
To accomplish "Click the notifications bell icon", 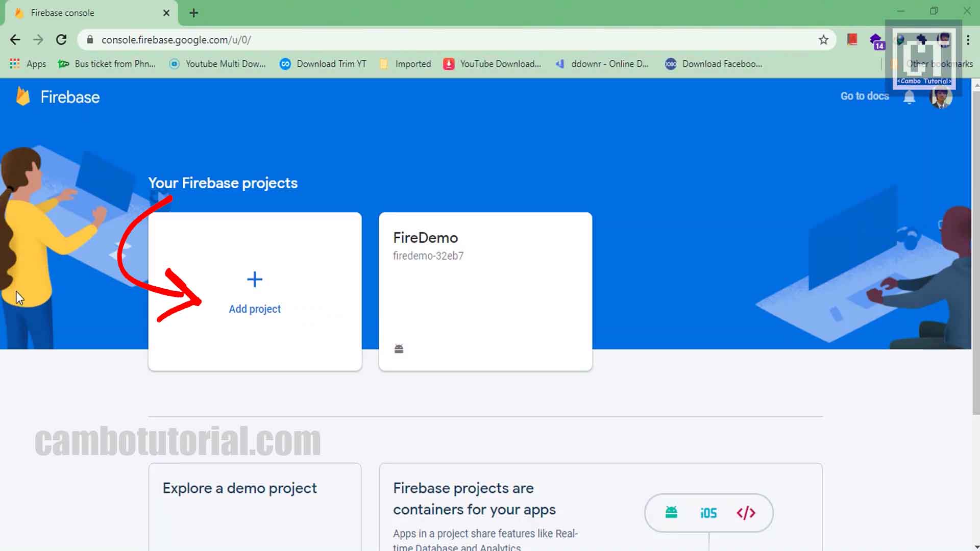I will [909, 96].
